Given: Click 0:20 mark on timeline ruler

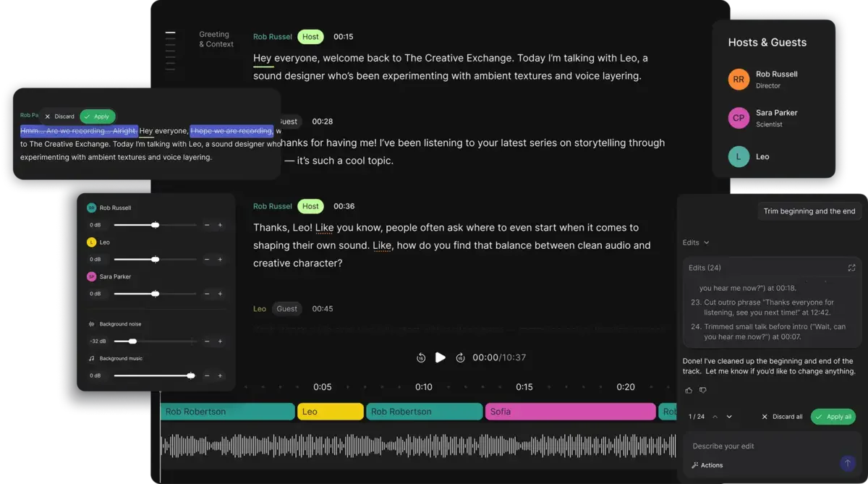Looking at the screenshot, I should (626, 387).
